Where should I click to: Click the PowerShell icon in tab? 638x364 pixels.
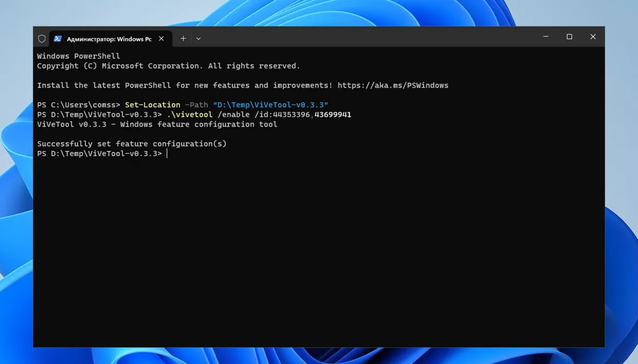pos(58,39)
